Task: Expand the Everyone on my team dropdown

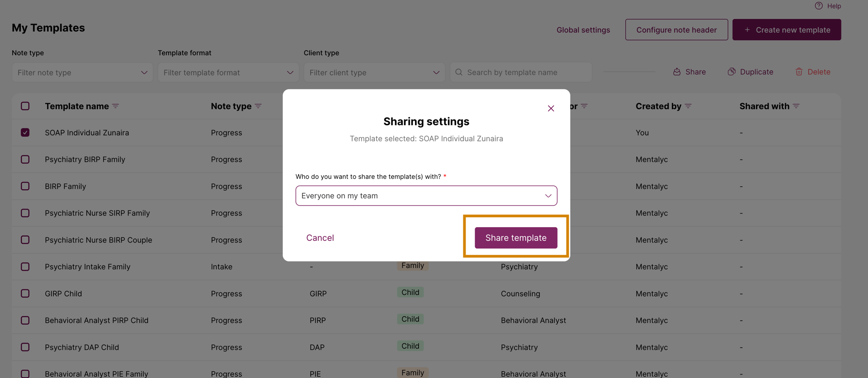Action: pyautogui.click(x=426, y=196)
